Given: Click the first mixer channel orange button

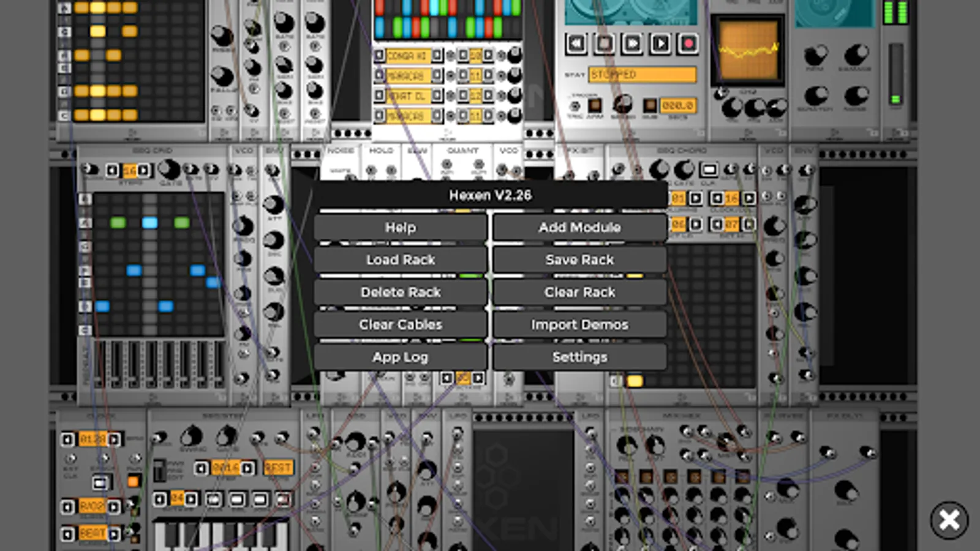Looking at the screenshot, I should pyautogui.click(x=621, y=476).
